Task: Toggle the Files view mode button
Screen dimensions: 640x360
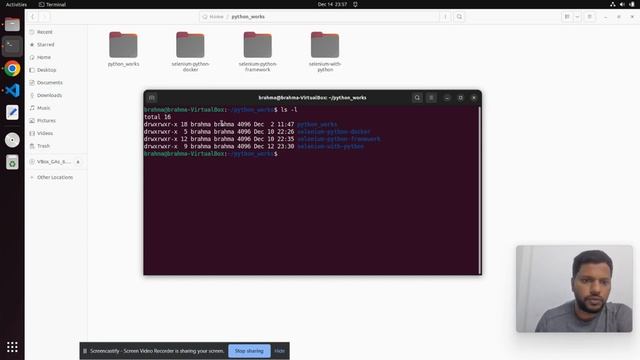Action: click(567, 17)
